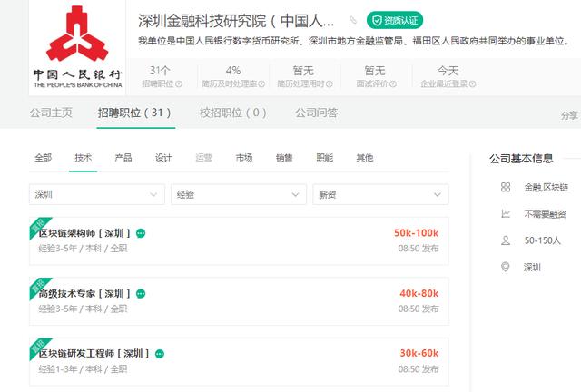Click the 30k-60k salary text

tap(419, 353)
